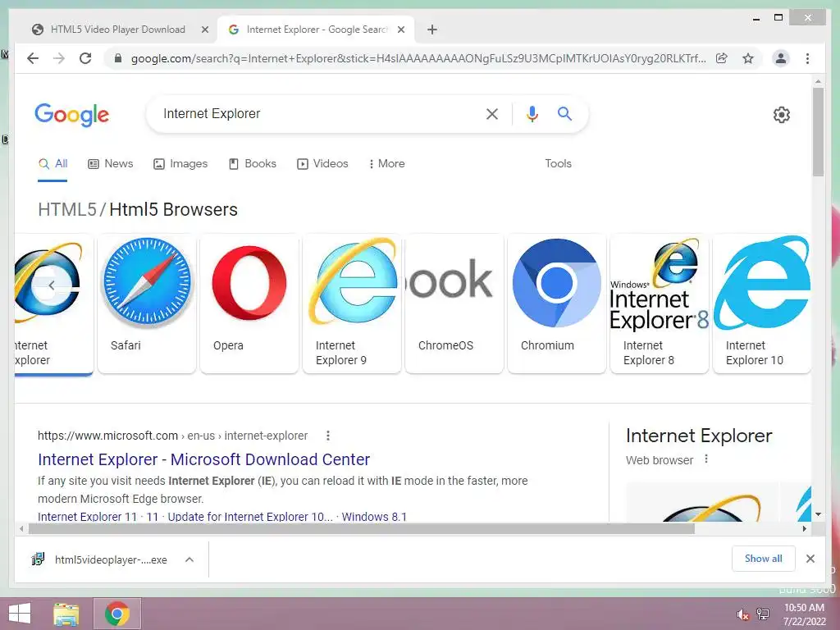Select the Internet Explorer 8 card
Viewport: 840px width, 630px height.
tap(660, 304)
